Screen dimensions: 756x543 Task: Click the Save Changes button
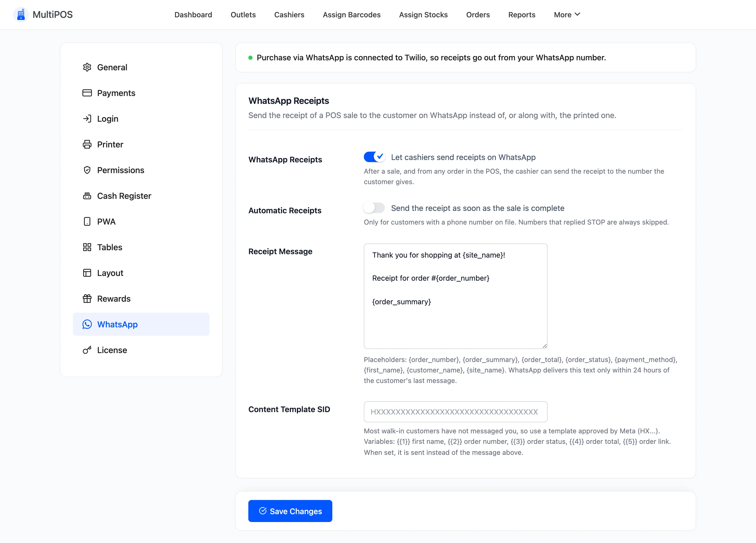click(290, 511)
